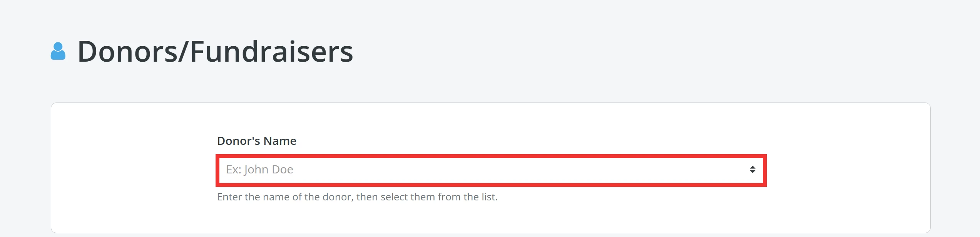Click the helper text below the name field

(x=358, y=197)
